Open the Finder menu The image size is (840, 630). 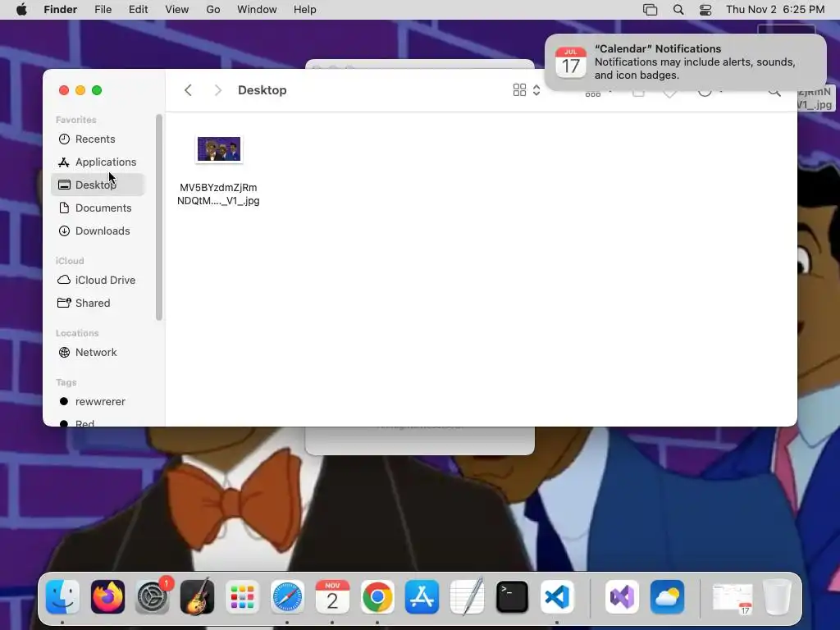pyautogui.click(x=60, y=10)
